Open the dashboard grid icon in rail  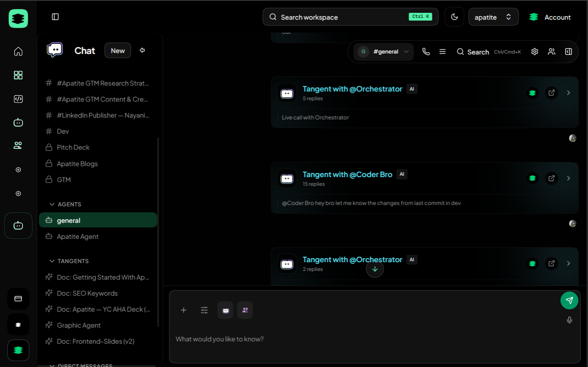18,75
